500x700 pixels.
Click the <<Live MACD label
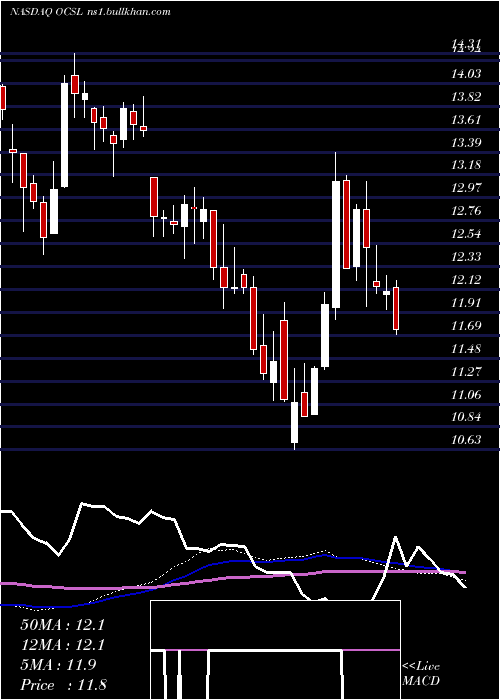(x=421, y=674)
